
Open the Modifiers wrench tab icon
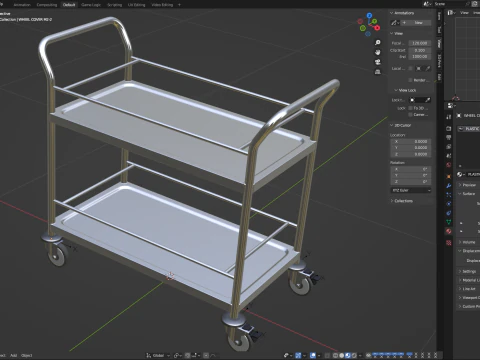(449, 186)
